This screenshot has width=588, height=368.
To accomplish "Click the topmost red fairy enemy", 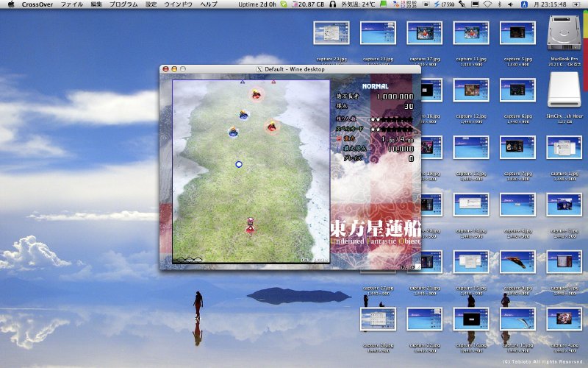I will point(256,94).
